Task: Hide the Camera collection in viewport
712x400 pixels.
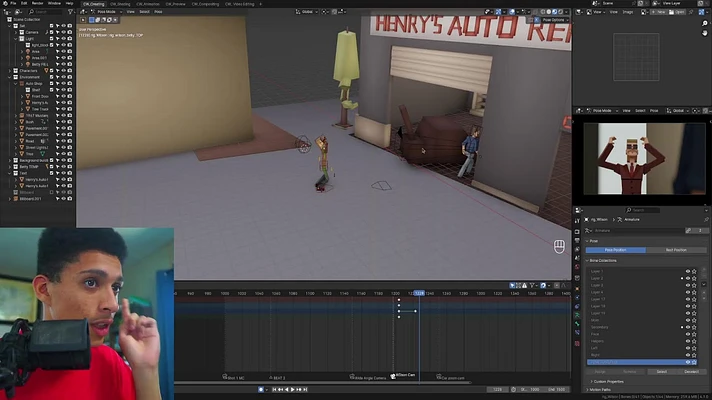Action: coord(64,32)
